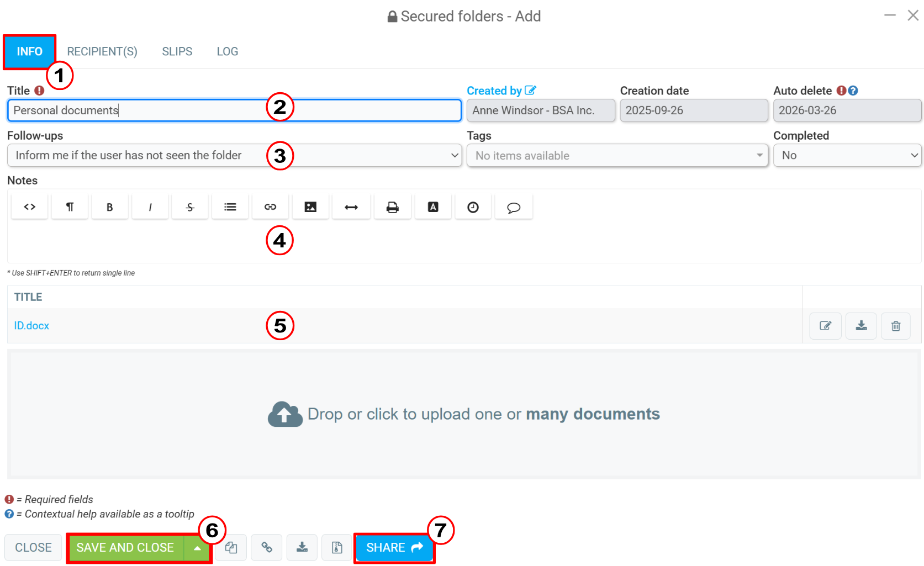Insert timestamp with clock icon

(473, 207)
